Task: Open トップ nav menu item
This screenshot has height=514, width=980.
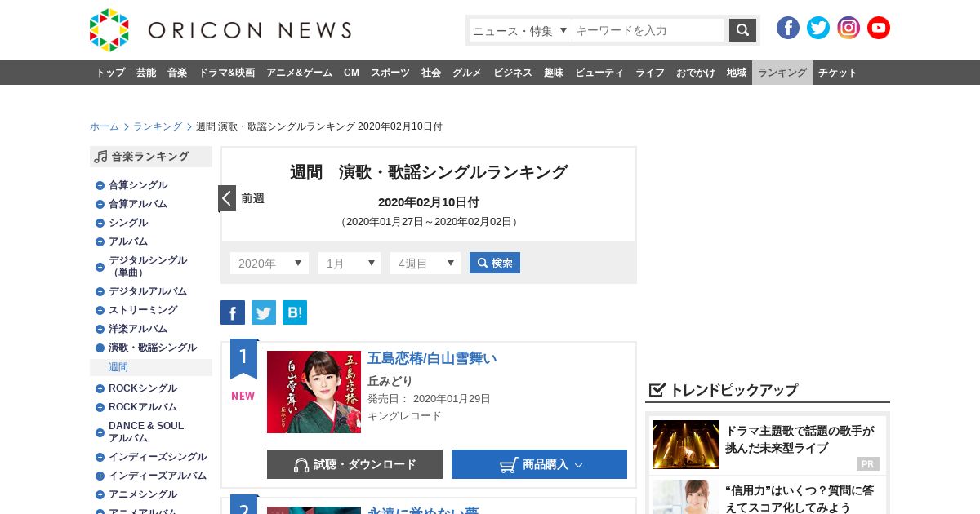Action: click(x=110, y=73)
